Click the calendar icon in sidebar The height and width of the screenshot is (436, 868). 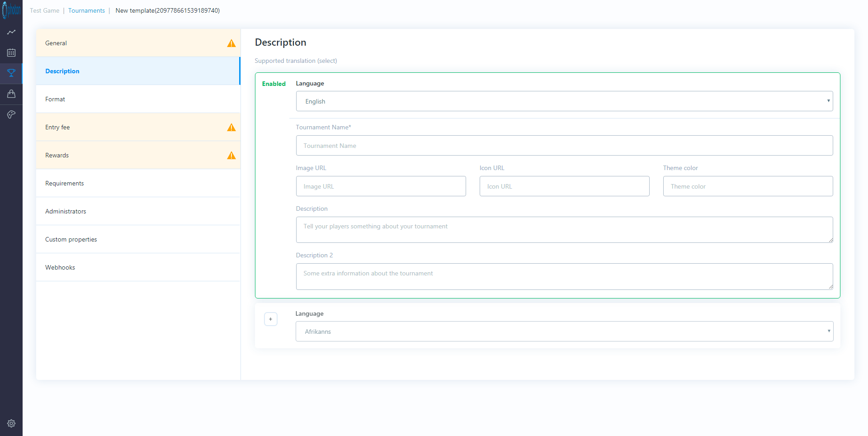pos(11,53)
